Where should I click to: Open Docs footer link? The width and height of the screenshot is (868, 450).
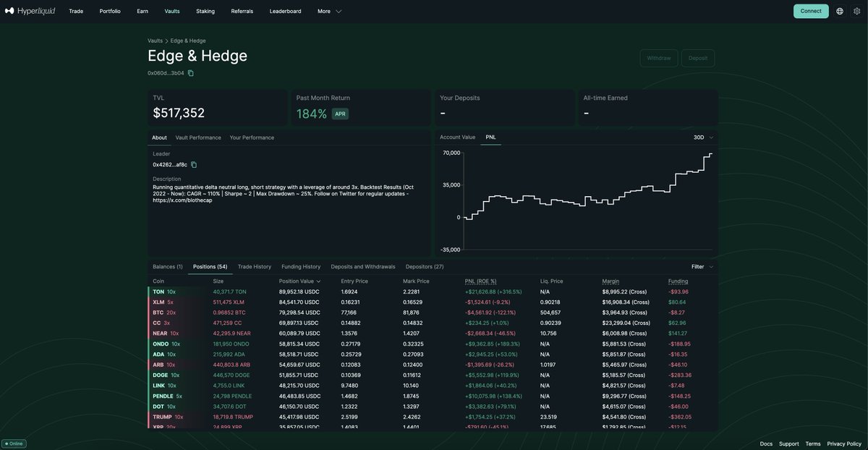[766, 443]
